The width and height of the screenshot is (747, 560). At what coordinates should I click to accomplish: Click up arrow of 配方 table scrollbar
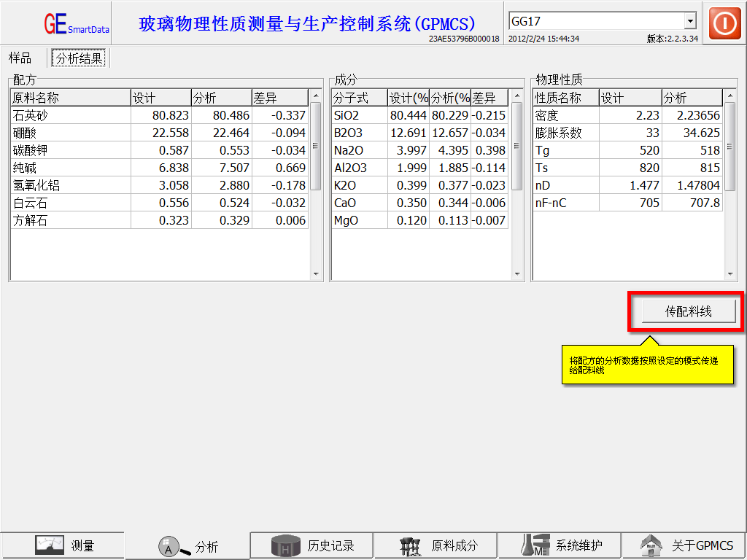pos(316,97)
